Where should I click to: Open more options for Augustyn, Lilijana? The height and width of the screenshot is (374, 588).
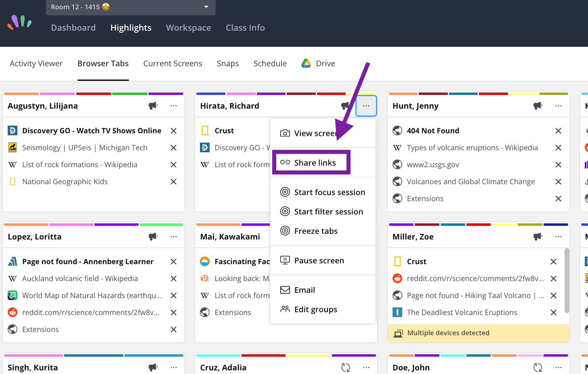tap(174, 106)
